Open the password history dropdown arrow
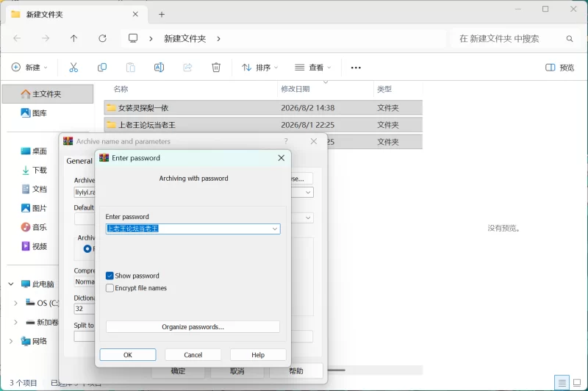588x391 pixels. pyautogui.click(x=275, y=229)
